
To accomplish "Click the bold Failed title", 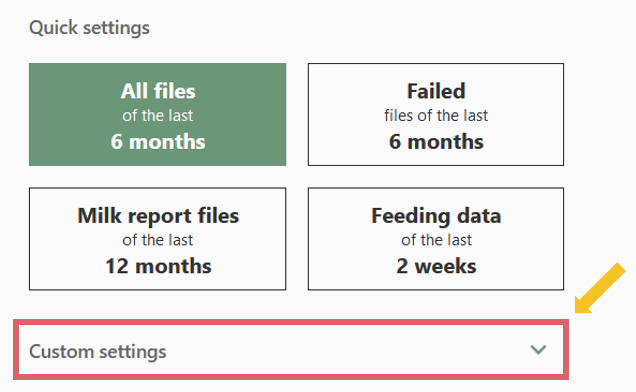I will coord(436,91).
